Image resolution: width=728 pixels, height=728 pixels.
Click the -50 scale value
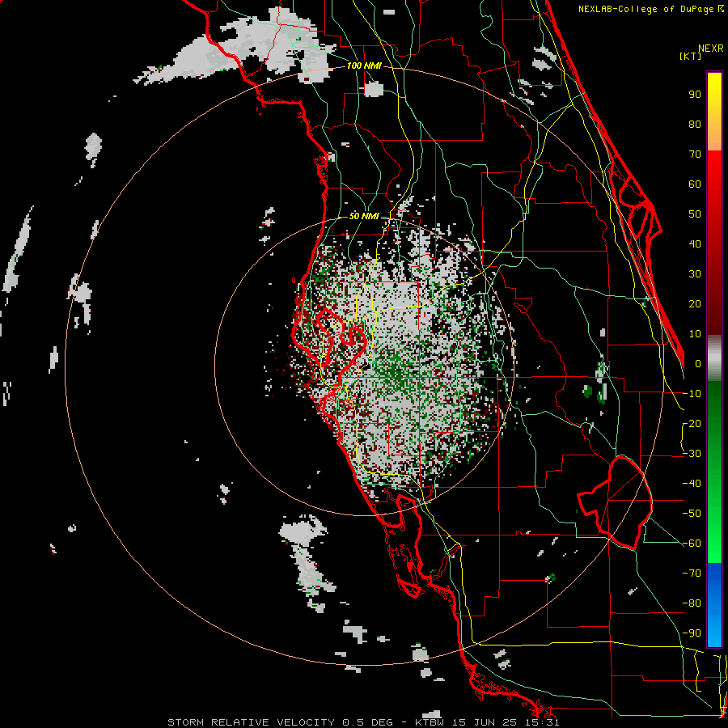(692, 513)
